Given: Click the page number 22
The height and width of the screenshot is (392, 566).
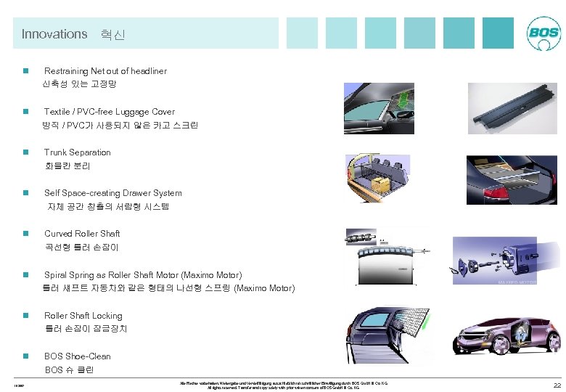Looking at the screenshot, I should pyautogui.click(x=557, y=385).
